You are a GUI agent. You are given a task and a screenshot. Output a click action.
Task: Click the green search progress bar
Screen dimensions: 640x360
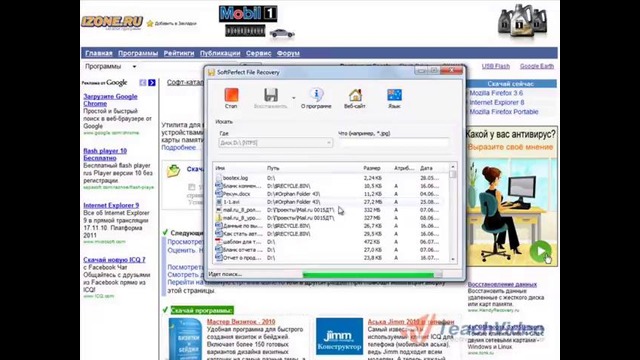(x=372, y=275)
